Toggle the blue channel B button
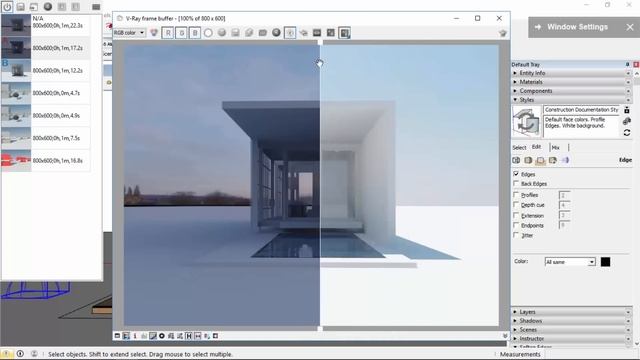Image resolution: width=640 pixels, height=360 pixels. tap(195, 33)
